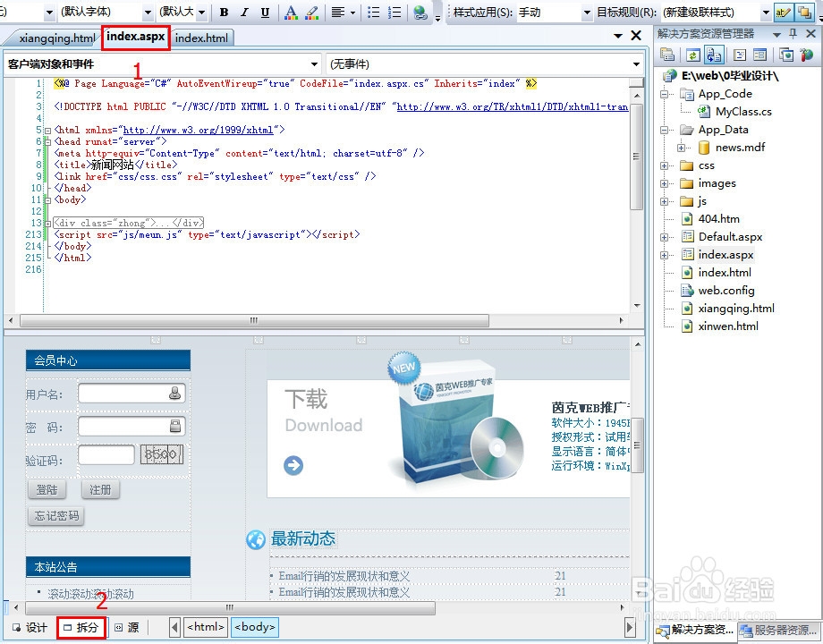Click the insert hyperlink icon
823x644 pixels.
pyautogui.click(x=420, y=12)
